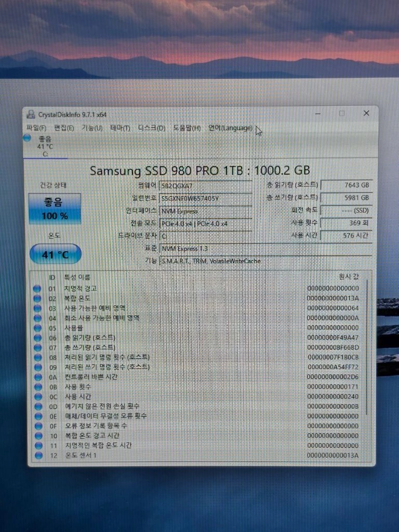This screenshot has height=532, width=399.
Task: Open the 편집(E) menu
Action: 64,128
